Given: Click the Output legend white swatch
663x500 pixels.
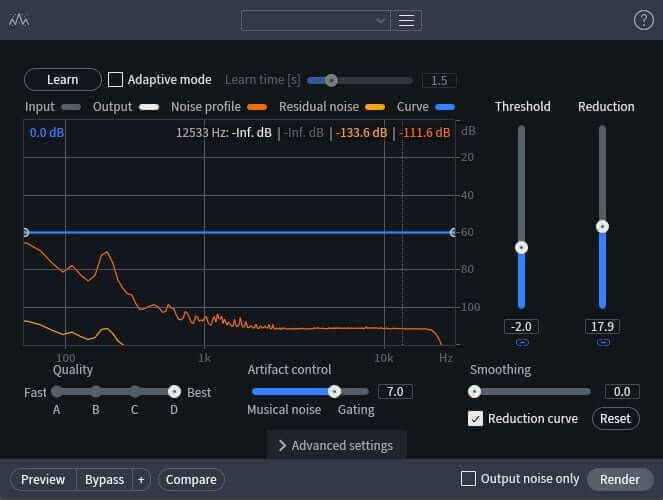Looking at the screenshot, I should click(149, 107).
